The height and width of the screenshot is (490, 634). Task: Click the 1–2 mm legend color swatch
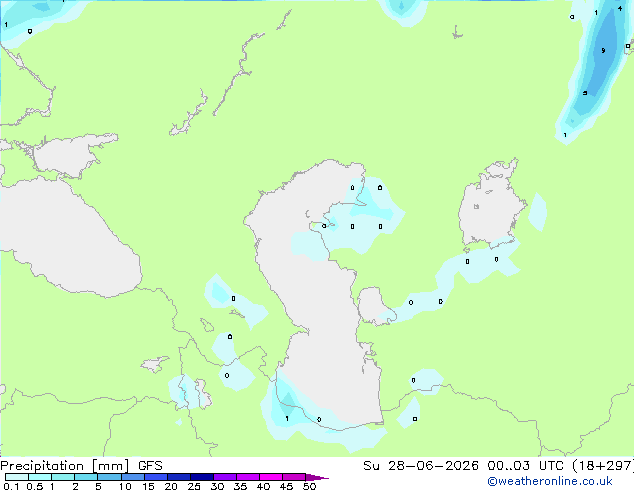[63, 477]
